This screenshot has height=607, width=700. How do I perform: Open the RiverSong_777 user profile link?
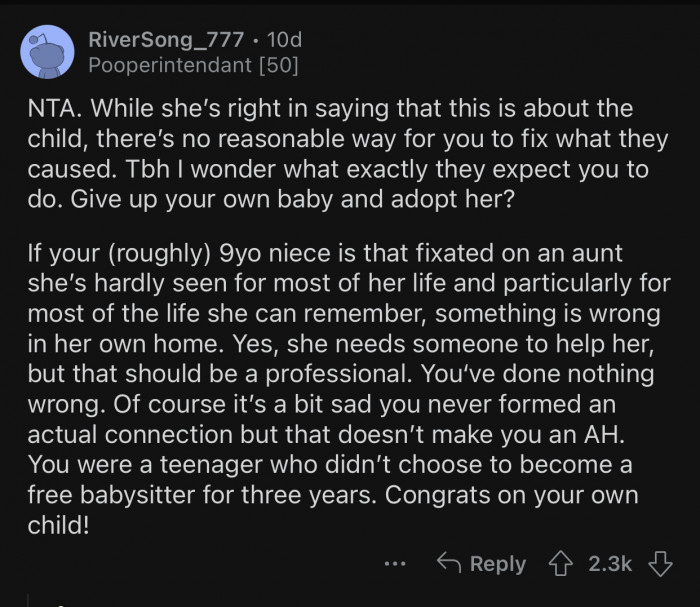(x=166, y=40)
